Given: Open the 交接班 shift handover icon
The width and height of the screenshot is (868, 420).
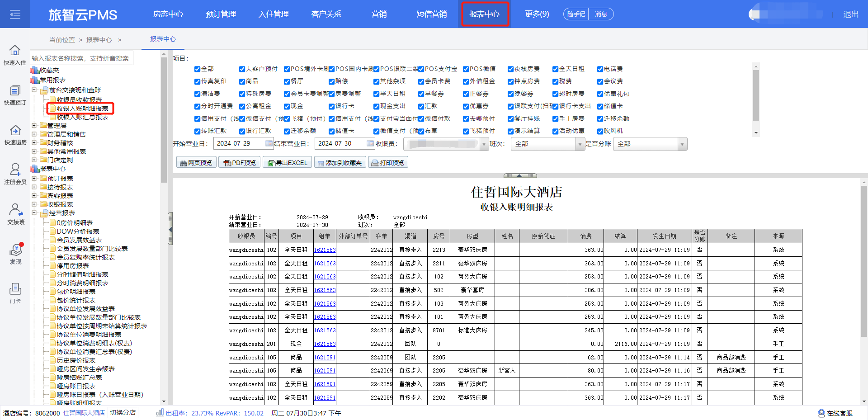Looking at the screenshot, I should pyautogui.click(x=15, y=209).
